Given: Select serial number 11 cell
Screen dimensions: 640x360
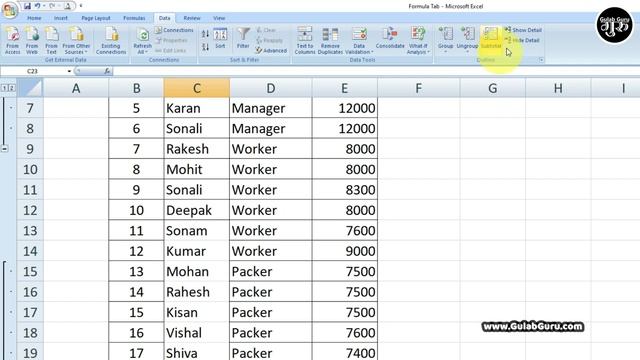Looking at the screenshot, I should point(136,231).
